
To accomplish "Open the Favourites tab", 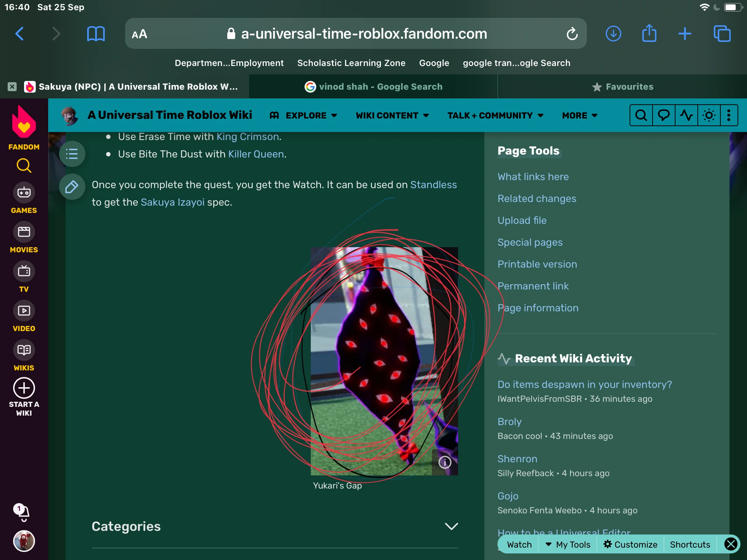I will point(622,87).
